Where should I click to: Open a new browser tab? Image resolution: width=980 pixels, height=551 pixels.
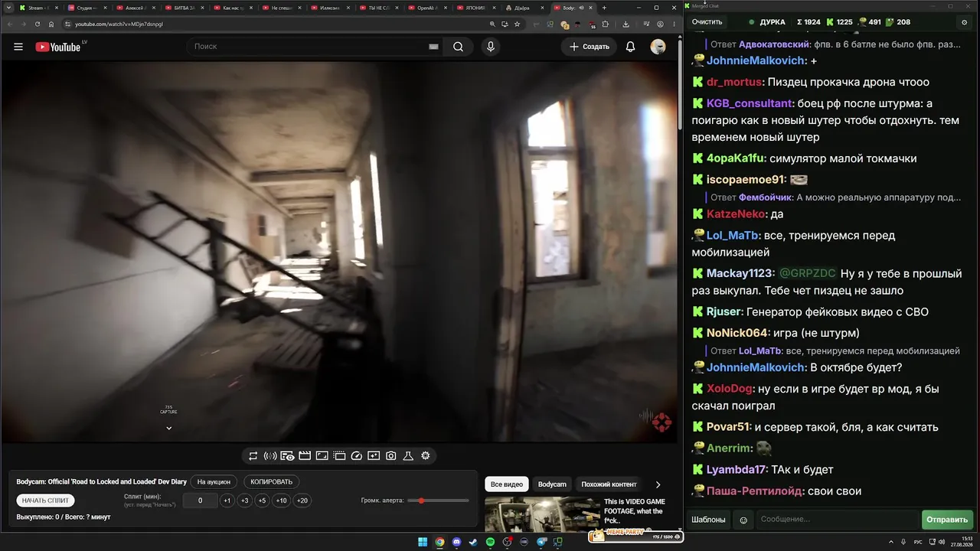(604, 8)
